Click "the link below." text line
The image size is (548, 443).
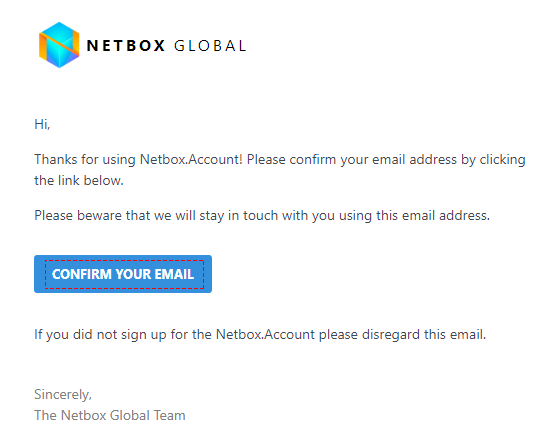(79, 181)
